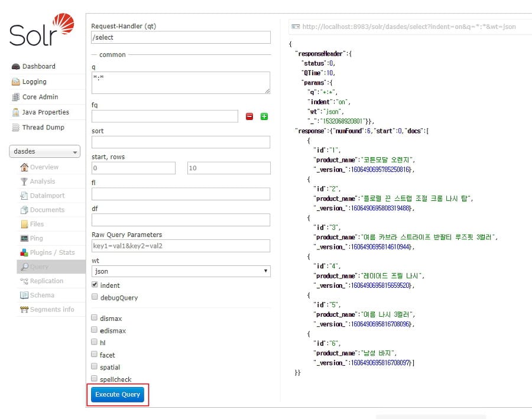Click the green add fq filter icon

point(264,116)
